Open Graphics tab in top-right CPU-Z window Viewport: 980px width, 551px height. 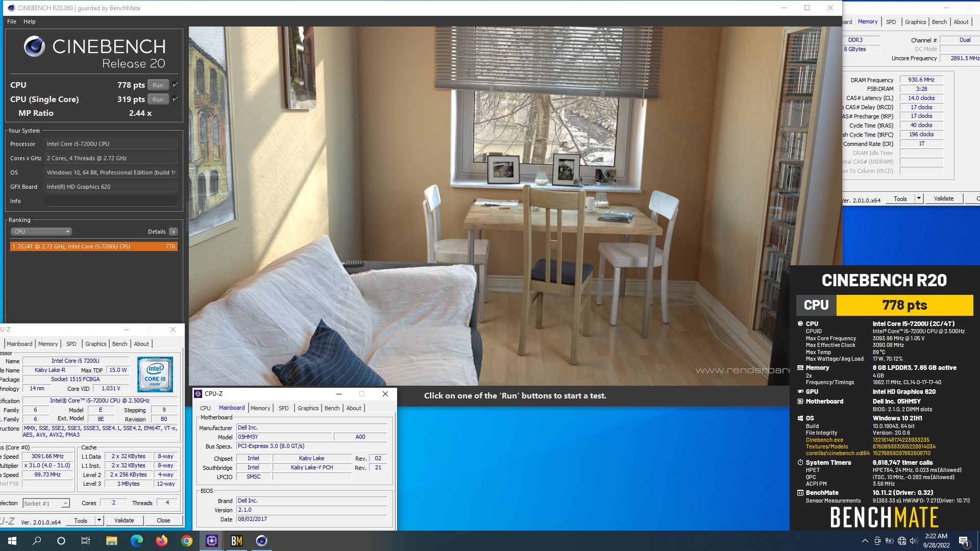click(x=915, y=22)
